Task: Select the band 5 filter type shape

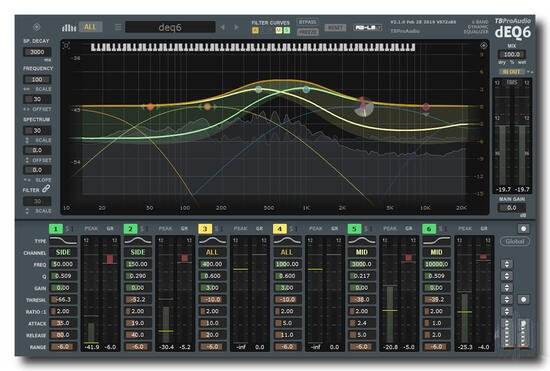Action: tap(362, 241)
